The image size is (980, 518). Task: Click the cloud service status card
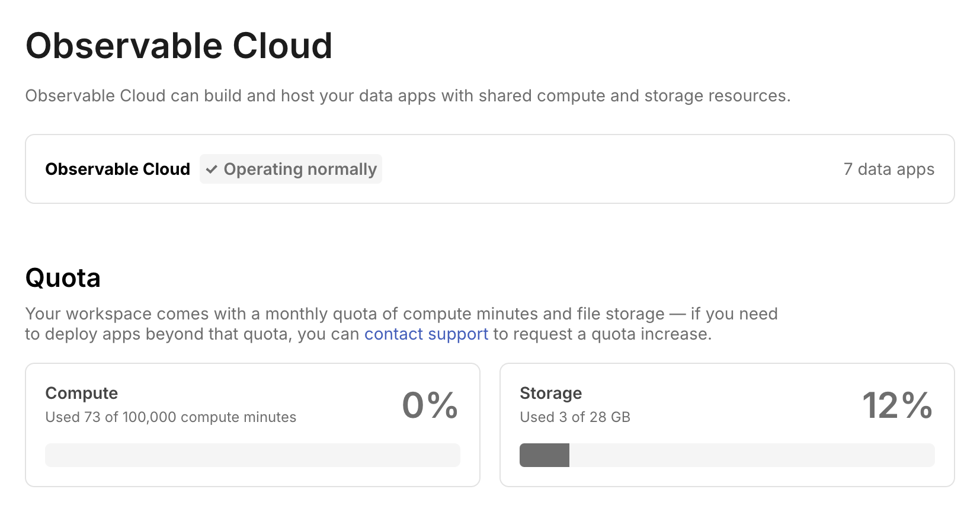(x=490, y=169)
